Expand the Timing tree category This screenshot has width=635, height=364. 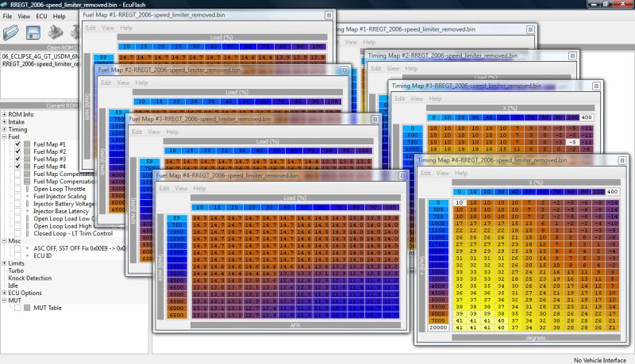coord(4,129)
